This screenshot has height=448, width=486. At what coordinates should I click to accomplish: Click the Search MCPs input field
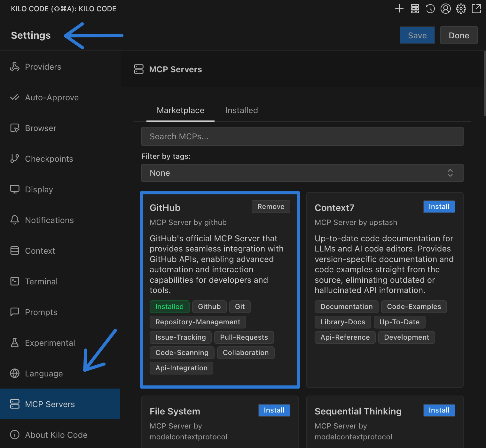(x=302, y=136)
